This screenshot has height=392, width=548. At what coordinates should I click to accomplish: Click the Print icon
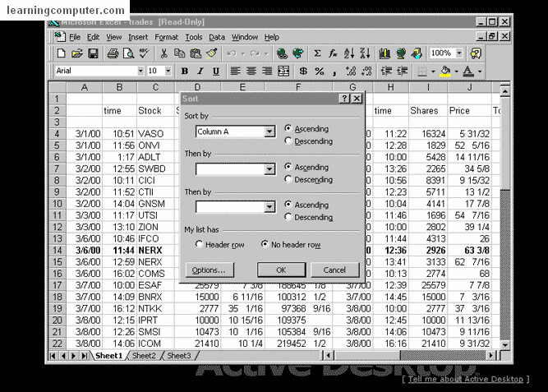[113, 53]
